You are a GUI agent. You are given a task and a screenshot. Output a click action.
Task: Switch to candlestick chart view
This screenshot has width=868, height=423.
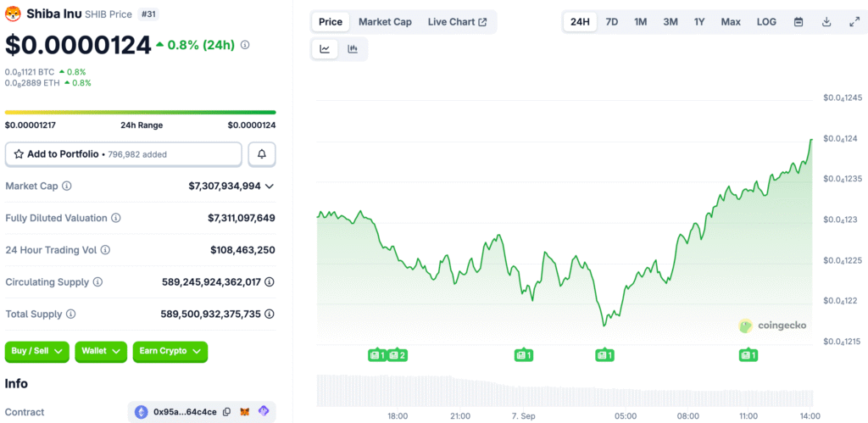click(353, 49)
